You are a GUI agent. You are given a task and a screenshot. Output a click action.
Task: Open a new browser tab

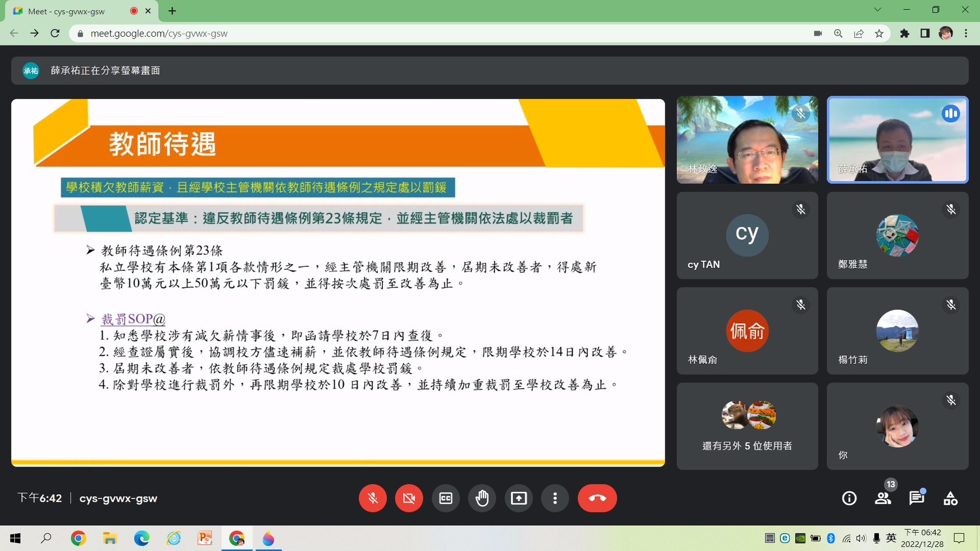pos(172,11)
